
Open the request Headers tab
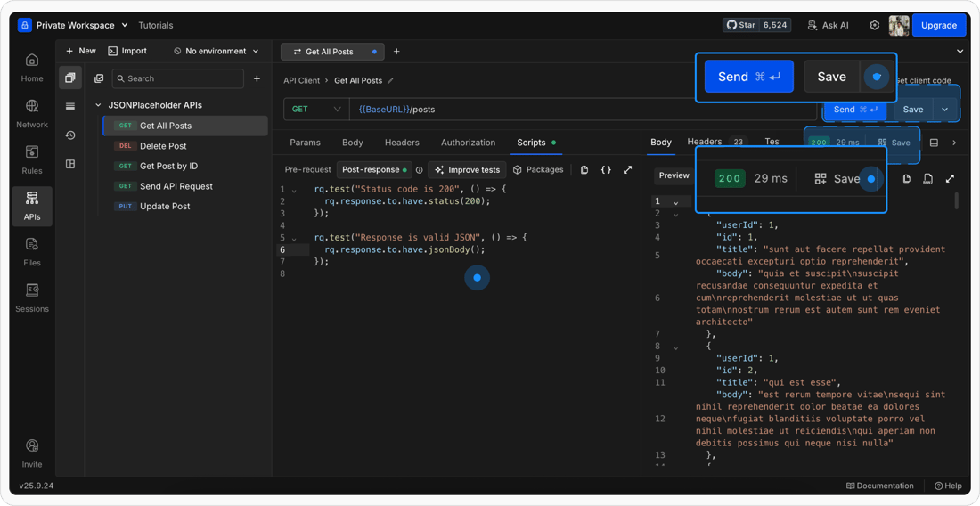point(402,143)
